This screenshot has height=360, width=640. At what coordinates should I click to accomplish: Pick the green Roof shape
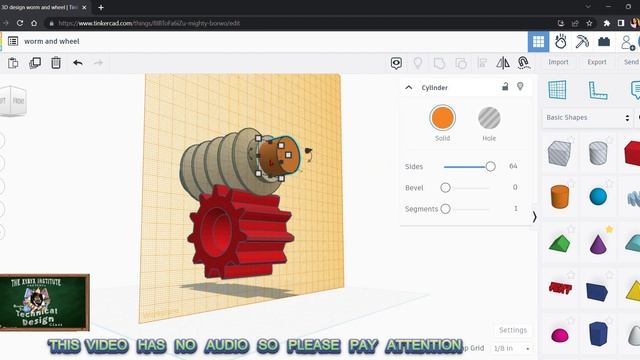tap(559, 243)
